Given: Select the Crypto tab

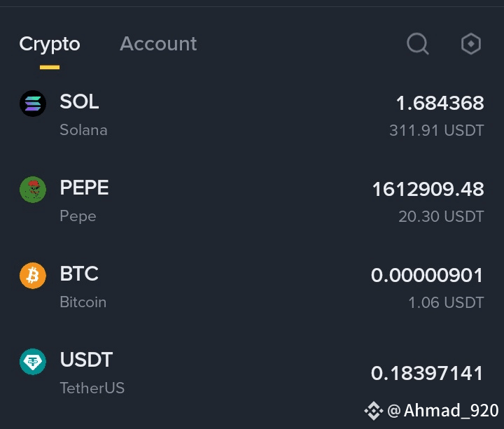Looking at the screenshot, I should tap(50, 44).
